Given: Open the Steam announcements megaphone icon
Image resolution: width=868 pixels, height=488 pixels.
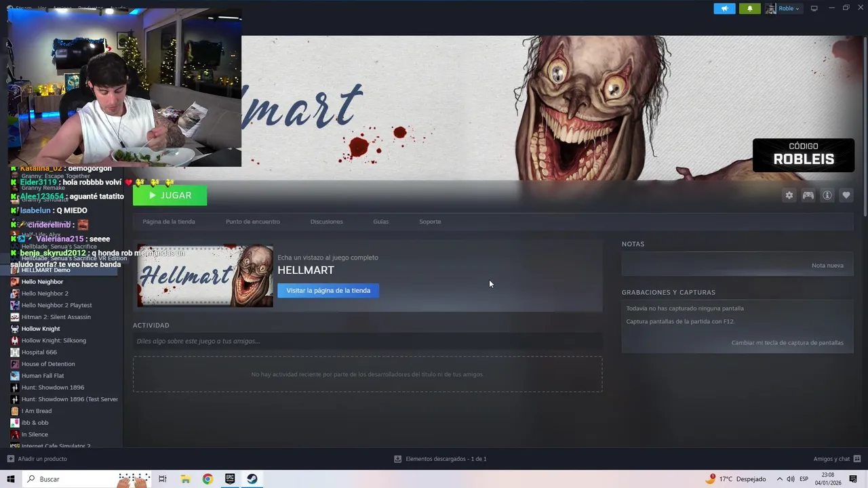Looking at the screenshot, I should (x=724, y=9).
